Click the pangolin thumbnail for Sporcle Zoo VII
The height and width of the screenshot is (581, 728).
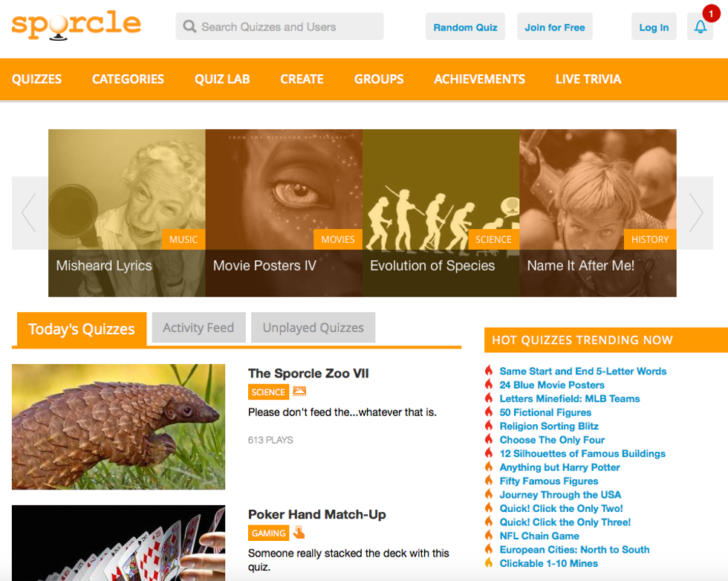click(x=118, y=426)
